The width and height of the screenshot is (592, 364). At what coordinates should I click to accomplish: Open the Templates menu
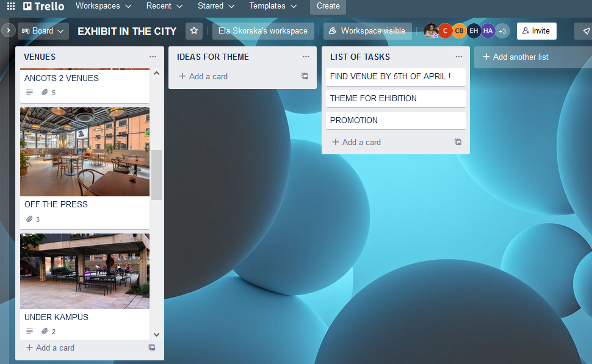pyautogui.click(x=273, y=6)
